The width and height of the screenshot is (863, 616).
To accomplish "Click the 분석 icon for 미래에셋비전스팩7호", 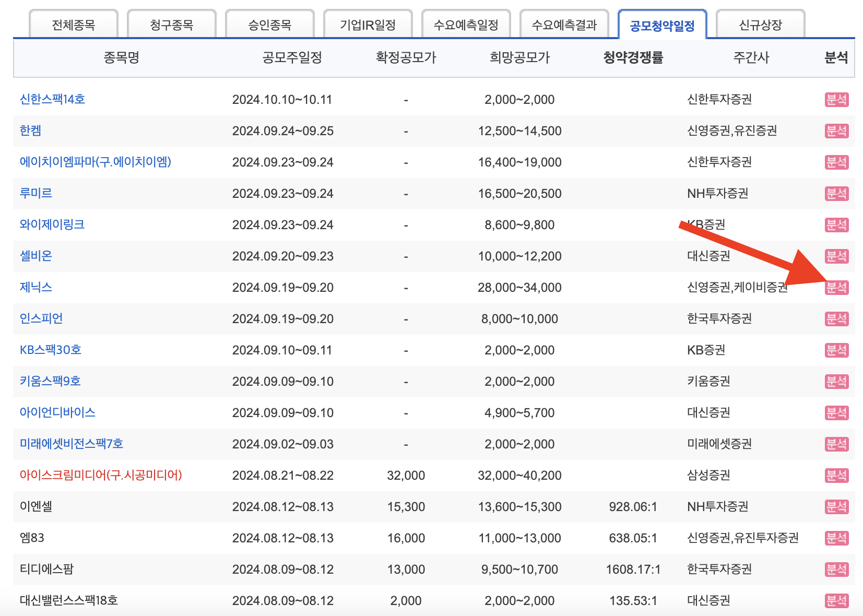I will point(836,444).
